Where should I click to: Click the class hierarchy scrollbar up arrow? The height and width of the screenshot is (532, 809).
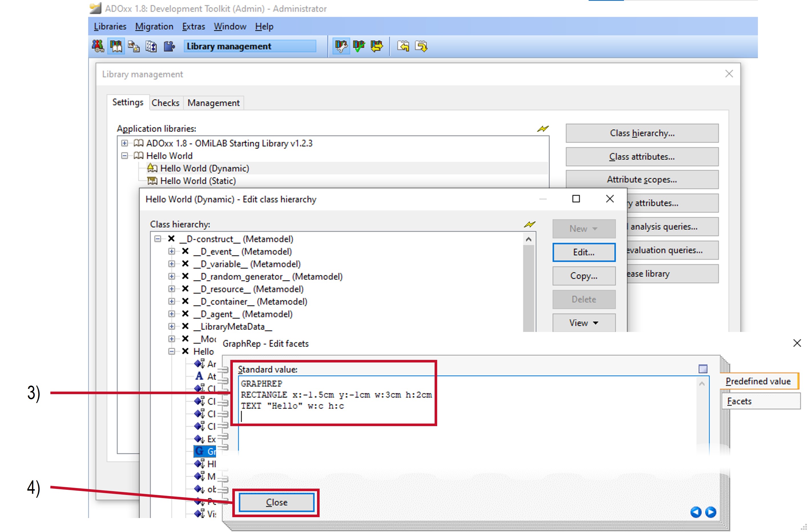coord(528,239)
